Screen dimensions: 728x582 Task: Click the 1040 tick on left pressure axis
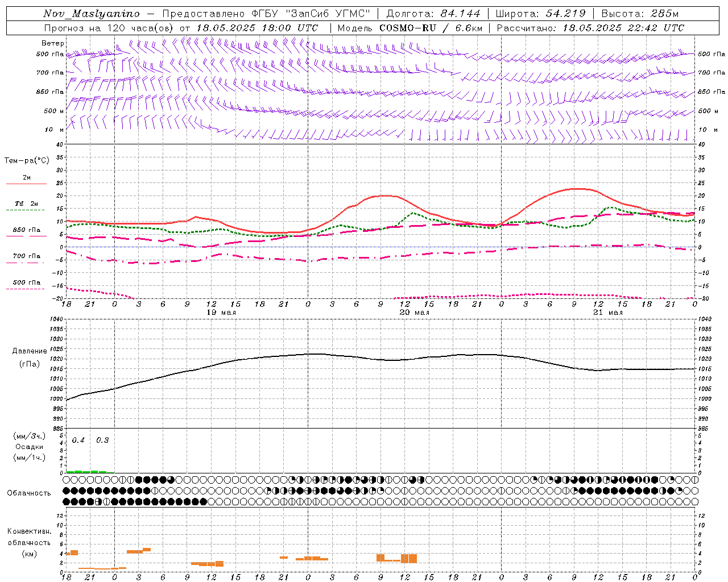(57, 319)
